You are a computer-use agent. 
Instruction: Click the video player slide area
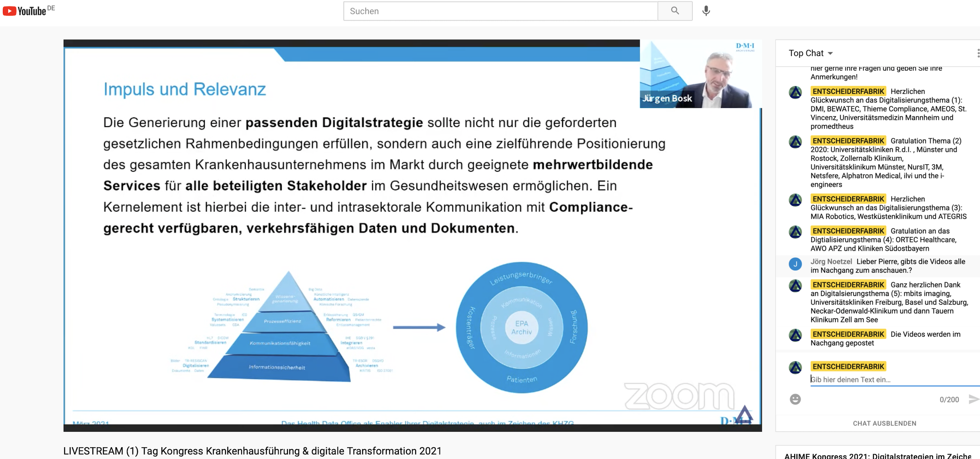pyautogui.click(x=412, y=236)
